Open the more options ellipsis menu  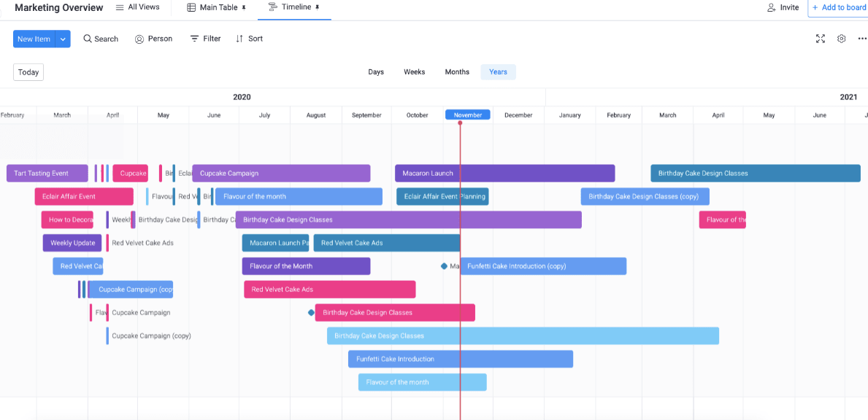(x=862, y=39)
